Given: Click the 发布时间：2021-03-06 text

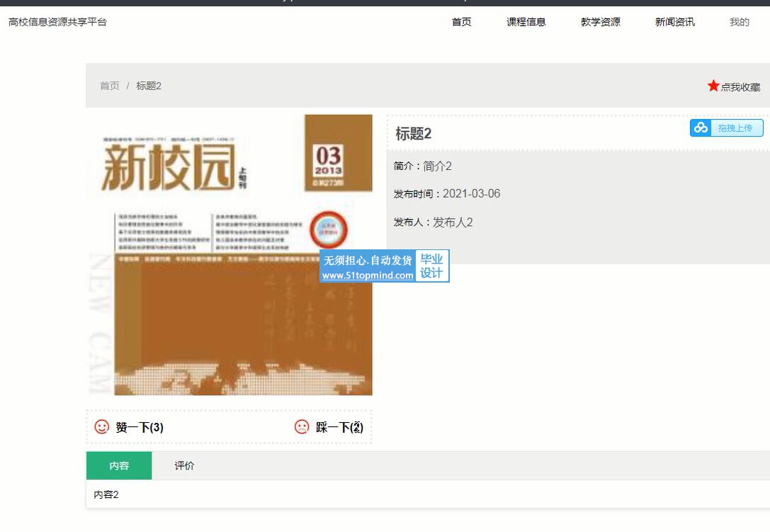Looking at the screenshot, I should click(x=446, y=193).
